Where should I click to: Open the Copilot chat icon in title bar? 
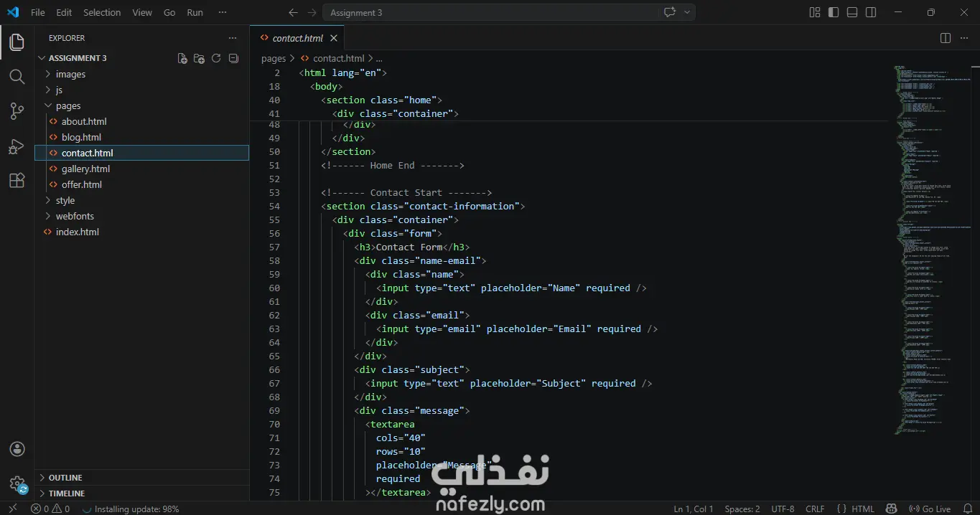point(670,12)
